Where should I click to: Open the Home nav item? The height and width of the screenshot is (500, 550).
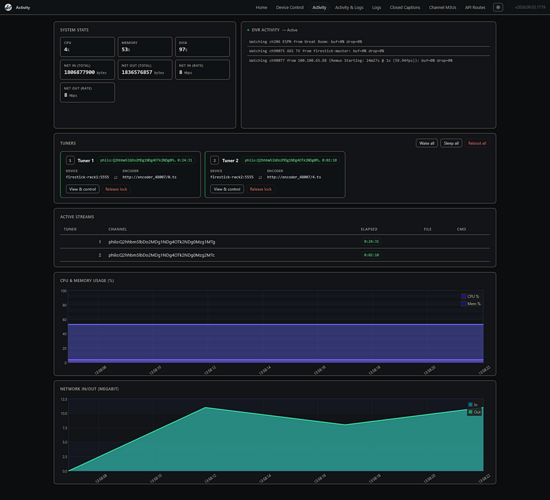261,7
